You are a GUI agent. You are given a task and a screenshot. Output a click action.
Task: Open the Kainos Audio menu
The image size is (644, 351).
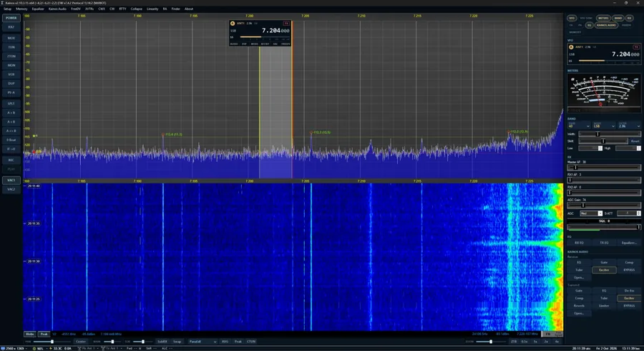(x=57, y=9)
